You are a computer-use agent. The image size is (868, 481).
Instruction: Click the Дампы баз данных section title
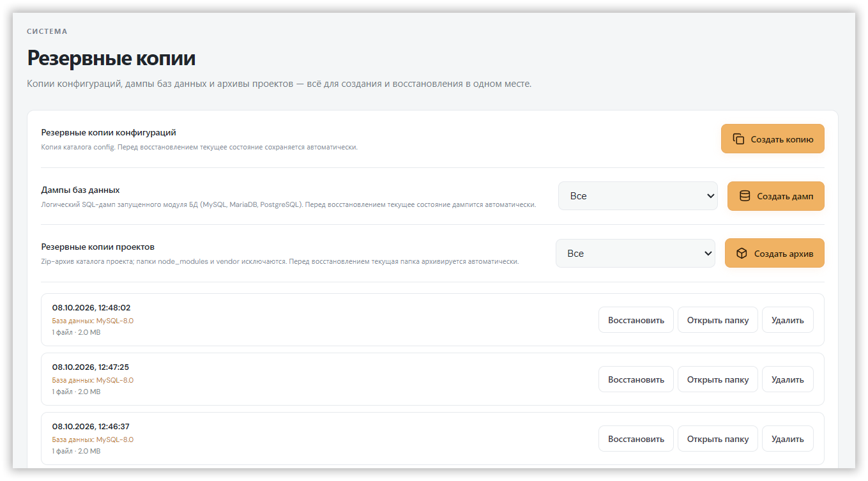click(x=80, y=190)
